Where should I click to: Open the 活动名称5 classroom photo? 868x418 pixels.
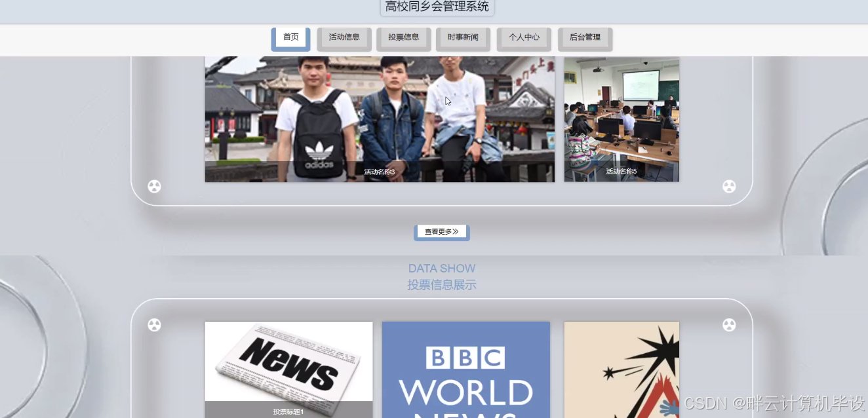(x=621, y=119)
